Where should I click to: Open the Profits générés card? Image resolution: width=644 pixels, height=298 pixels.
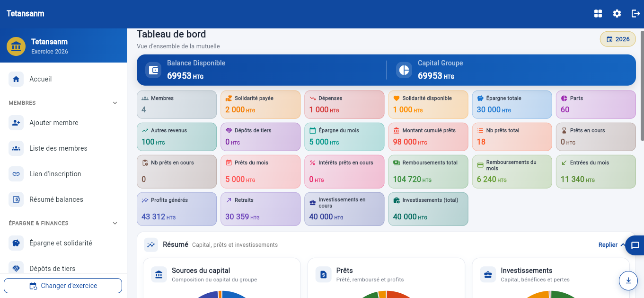click(176, 209)
